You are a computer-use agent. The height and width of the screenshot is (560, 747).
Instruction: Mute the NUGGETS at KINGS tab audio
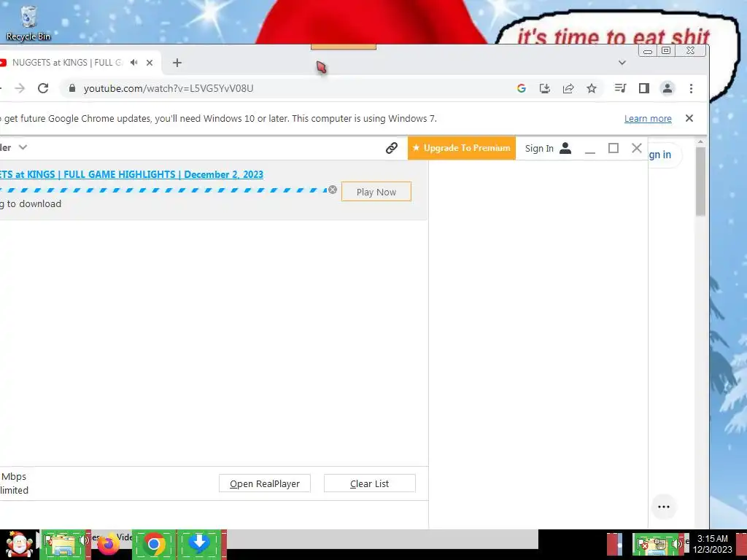click(x=134, y=63)
